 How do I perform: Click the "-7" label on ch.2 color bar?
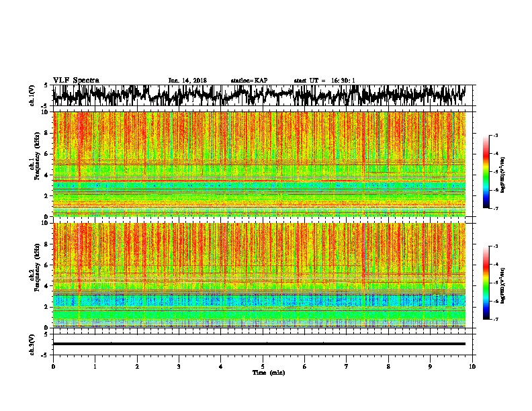495,319
